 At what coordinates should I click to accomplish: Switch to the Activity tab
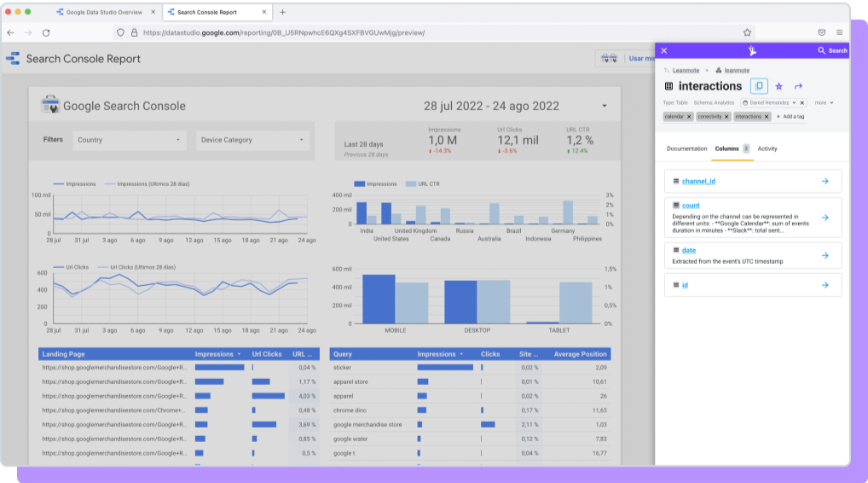(767, 148)
